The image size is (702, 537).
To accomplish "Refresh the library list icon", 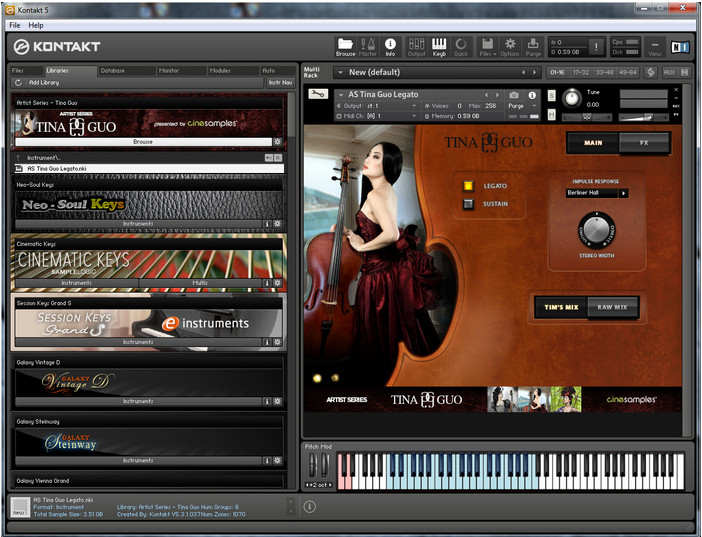I will 18,82.
